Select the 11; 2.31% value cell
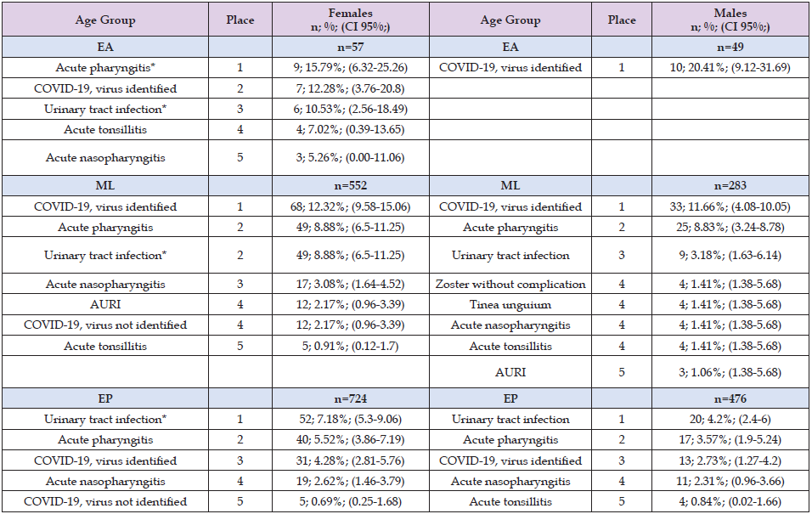The image size is (812, 514). (730, 481)
